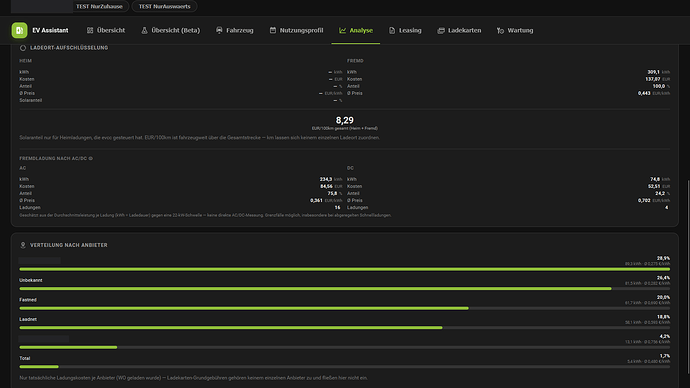Image resolution: width=690 pixels, height=388 pixels.
Task: Click the Total provider bar
Action: [345, 366]
